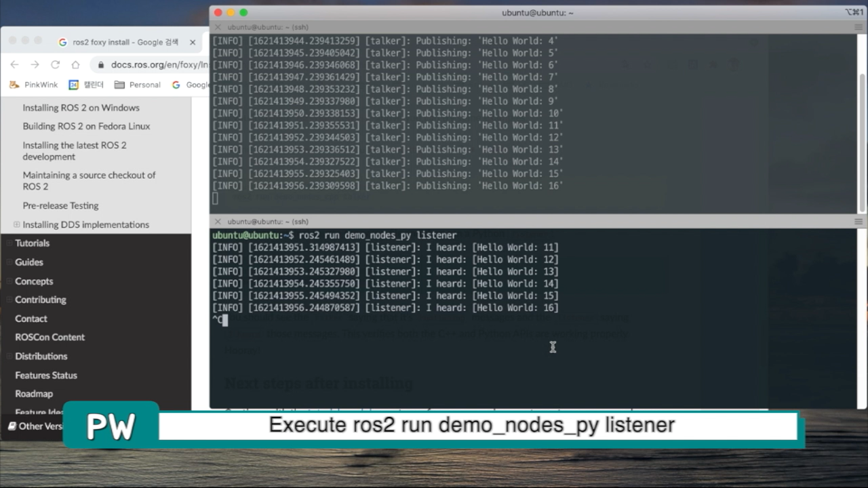Open the Roadmap page

[34, 393]
